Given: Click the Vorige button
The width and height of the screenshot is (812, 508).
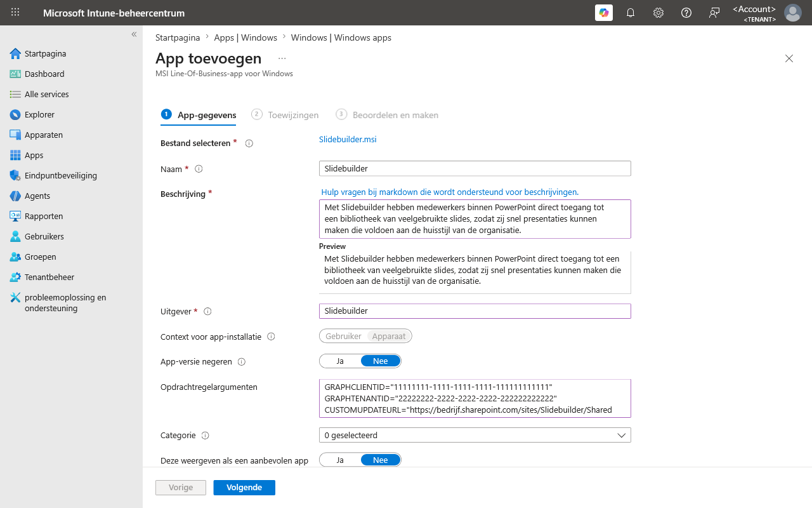Looking at the screenshot, I should [x=181, y=488].
